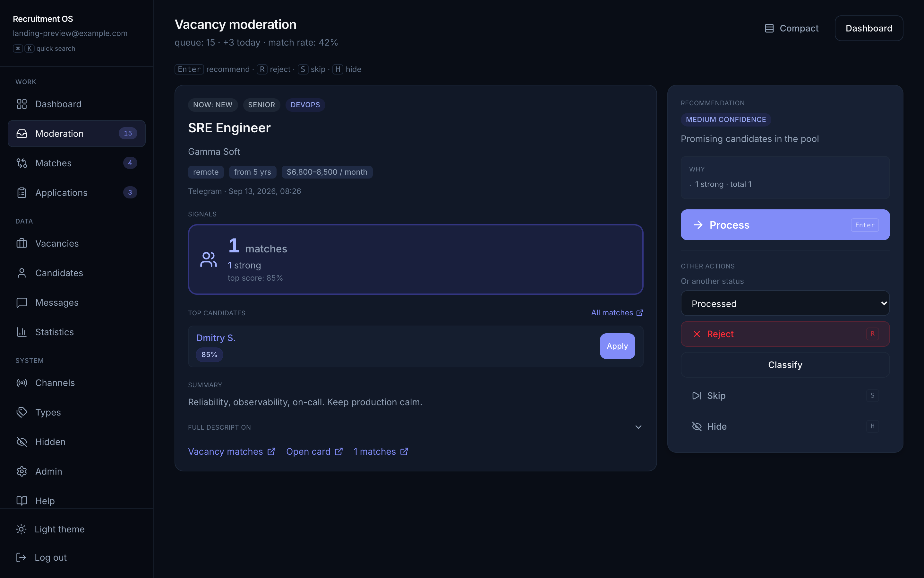Click the Admin gear icon
This screenshot has height=578, width=924.
point(22,471)
